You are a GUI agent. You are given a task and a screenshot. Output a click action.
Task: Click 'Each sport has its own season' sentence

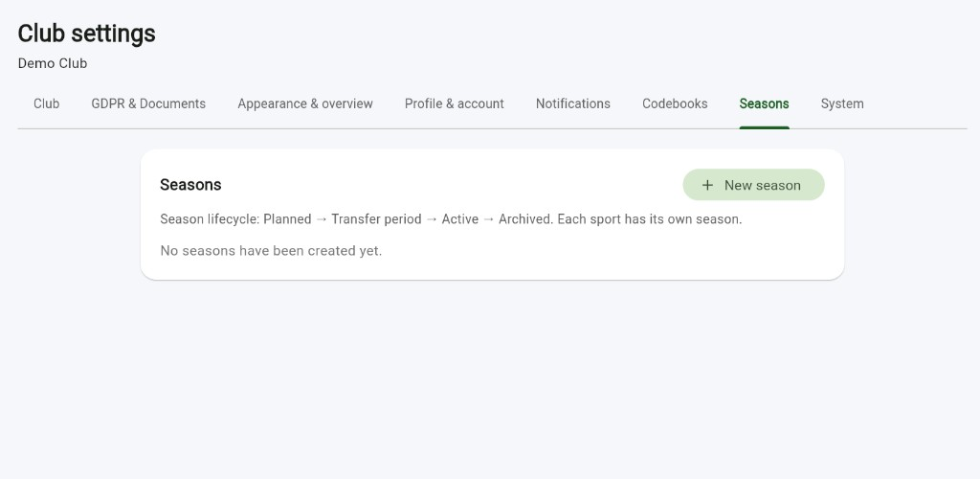click(650, 219)
